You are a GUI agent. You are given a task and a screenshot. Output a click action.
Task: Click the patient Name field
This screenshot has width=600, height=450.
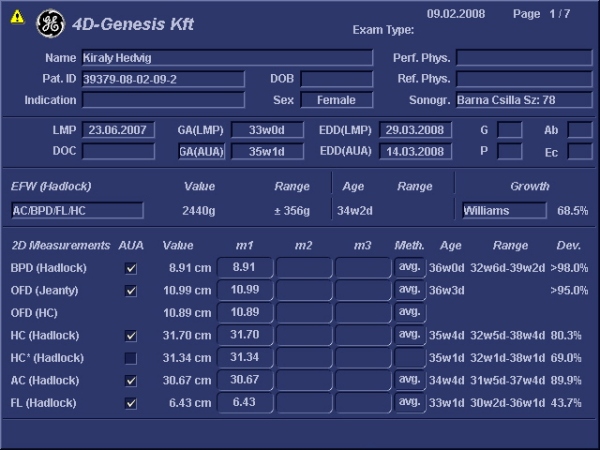pos(226,58)
